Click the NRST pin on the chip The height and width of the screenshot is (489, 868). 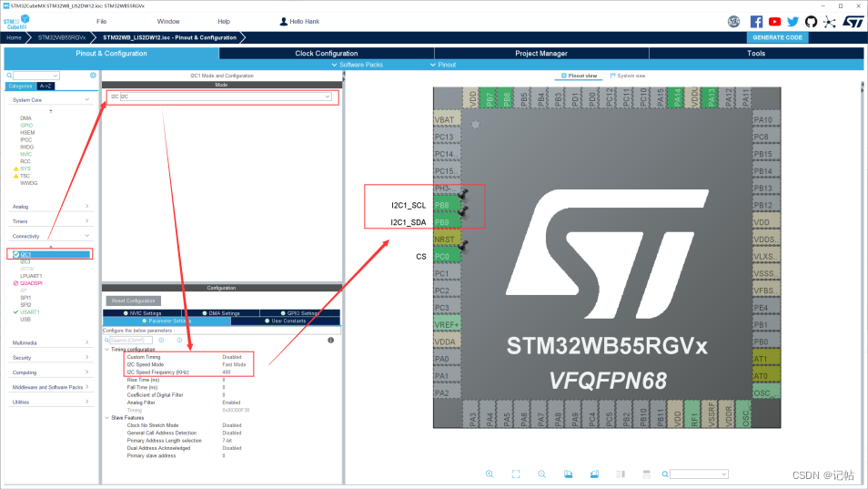point(447,239)
